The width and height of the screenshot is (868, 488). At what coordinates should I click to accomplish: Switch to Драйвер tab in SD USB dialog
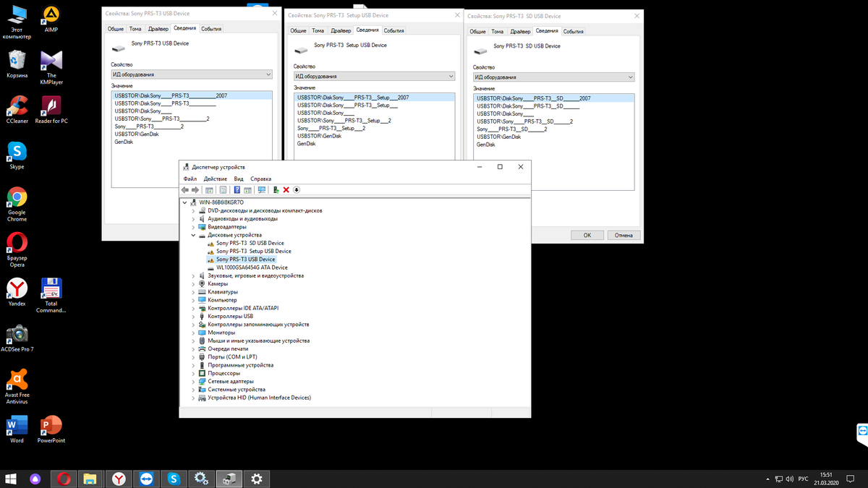519,31
